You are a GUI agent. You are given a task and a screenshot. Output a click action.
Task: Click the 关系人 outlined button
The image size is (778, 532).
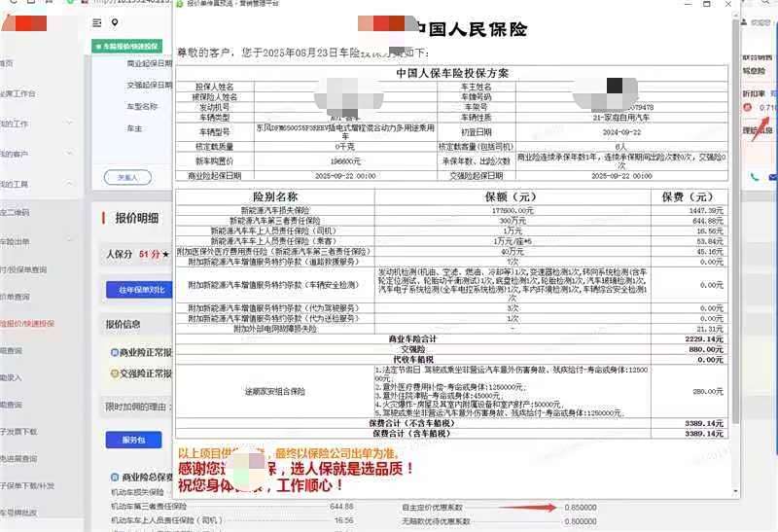coord(127,177)
